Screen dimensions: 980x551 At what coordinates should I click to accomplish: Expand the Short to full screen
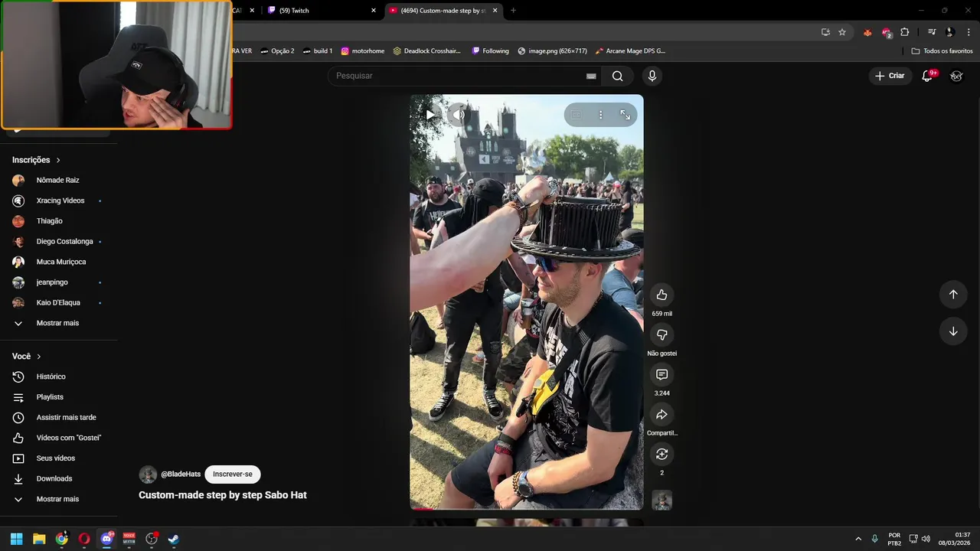626,115
